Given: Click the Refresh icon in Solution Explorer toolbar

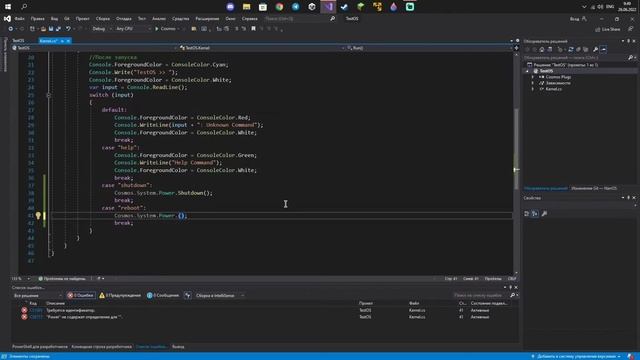Looking at the screenshot, I should tap(571, 49).
